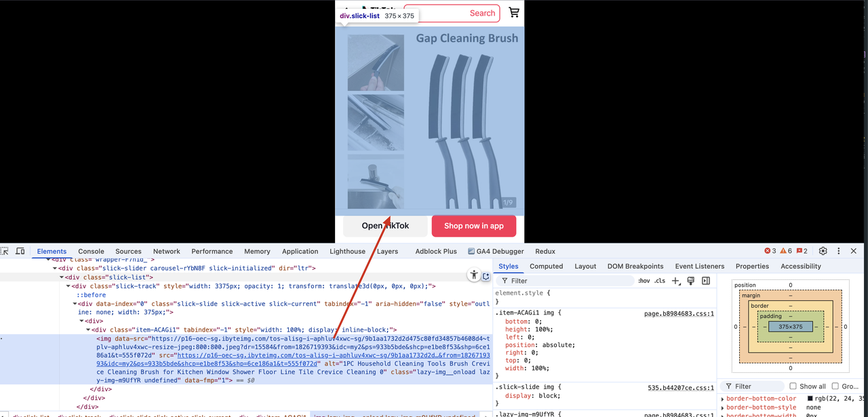Click the border-bottom-color black swatch
Image resolution: width=868 pixels, height=417 pixels.
click(810, 399)
